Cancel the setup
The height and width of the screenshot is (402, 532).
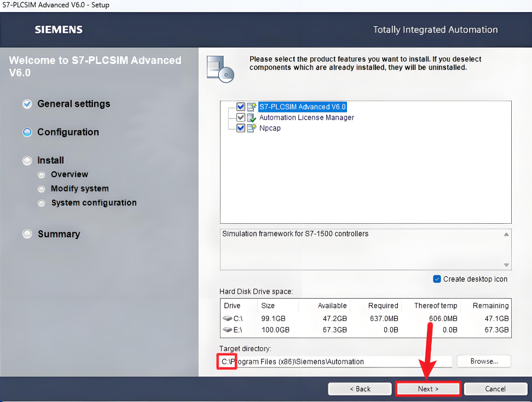[x=495, y=389]
